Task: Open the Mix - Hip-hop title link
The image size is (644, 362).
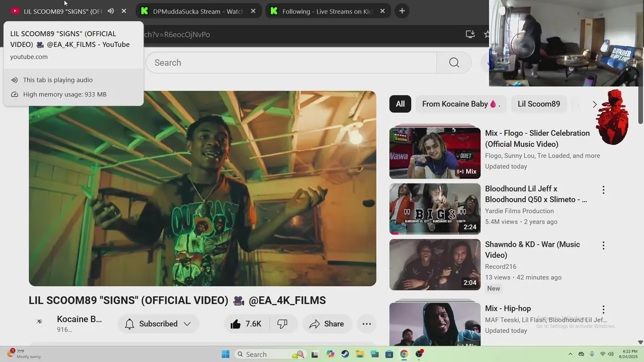Action: coord(508,308)
